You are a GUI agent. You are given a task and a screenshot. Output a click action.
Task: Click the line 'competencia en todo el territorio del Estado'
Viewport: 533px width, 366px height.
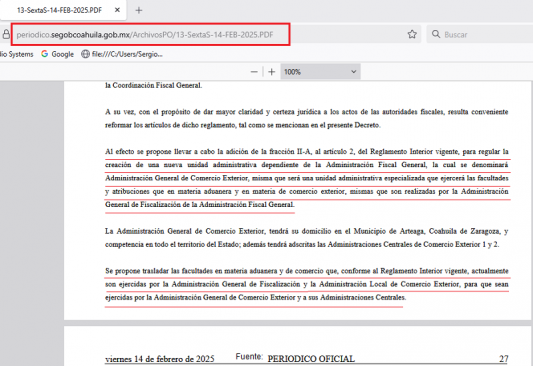pos(302,244)
